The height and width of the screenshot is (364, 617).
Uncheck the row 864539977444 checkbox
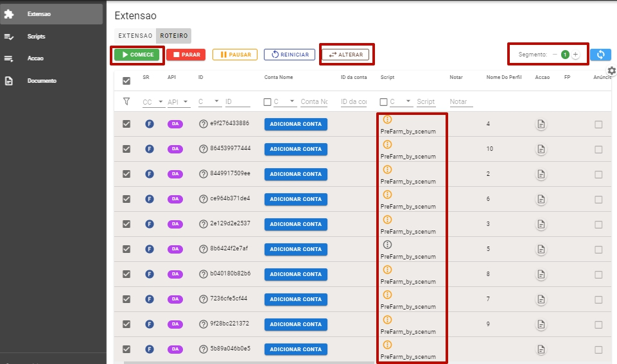click(x=126, y=149)
